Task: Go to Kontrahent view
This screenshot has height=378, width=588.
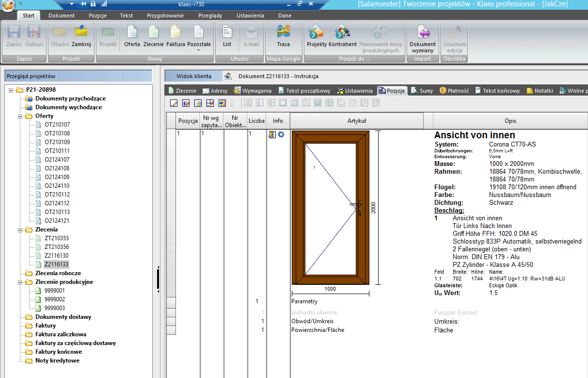Action: tap(342, 36)
